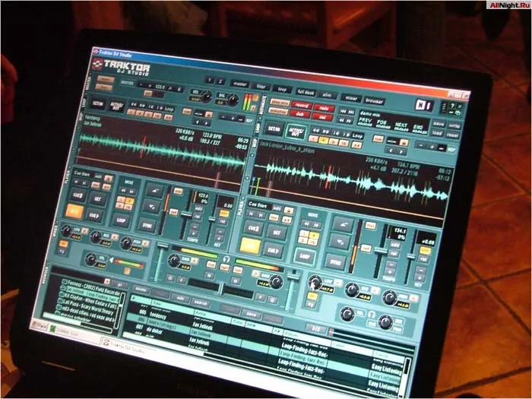The width and height of the screenshot is (532, 399).
Task: Click the red dub button
Action: tap(300, 114)
